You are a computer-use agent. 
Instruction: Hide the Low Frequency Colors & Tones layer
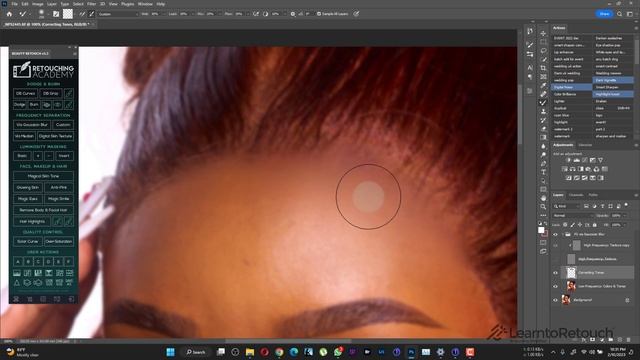(x=555, y=286)
